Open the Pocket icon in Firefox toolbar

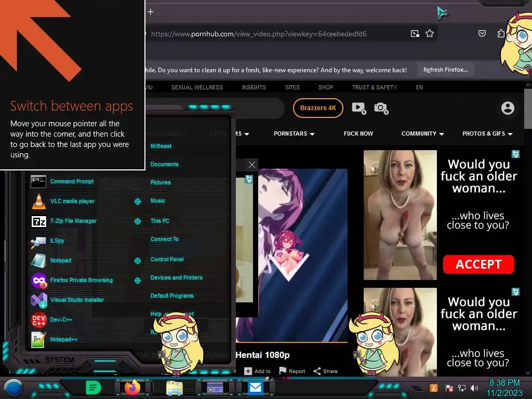pyautogui.click(x=482, y=33)
